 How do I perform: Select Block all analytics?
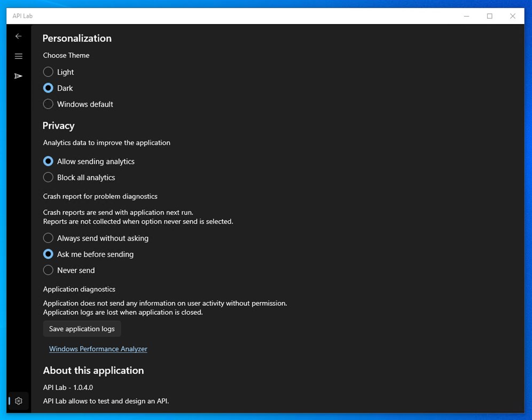[x=48, y=177]
